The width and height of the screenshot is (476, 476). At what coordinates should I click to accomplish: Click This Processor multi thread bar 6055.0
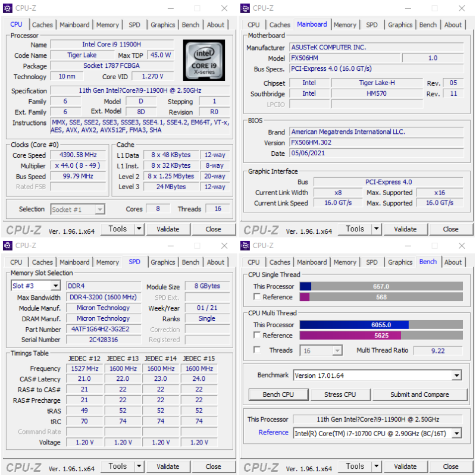pyautogui.click(x=381, y=325)
